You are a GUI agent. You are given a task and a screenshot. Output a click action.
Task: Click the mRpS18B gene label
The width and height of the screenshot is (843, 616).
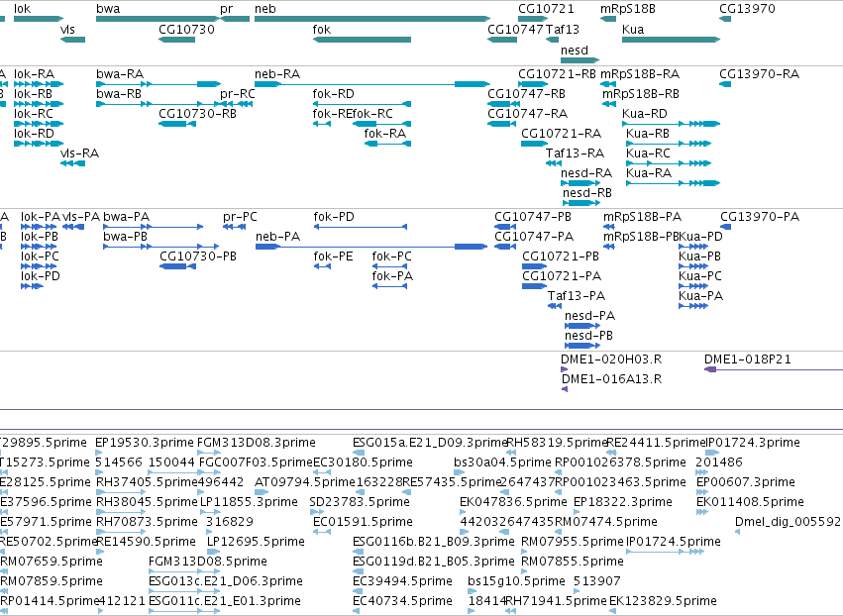[628, 9]
